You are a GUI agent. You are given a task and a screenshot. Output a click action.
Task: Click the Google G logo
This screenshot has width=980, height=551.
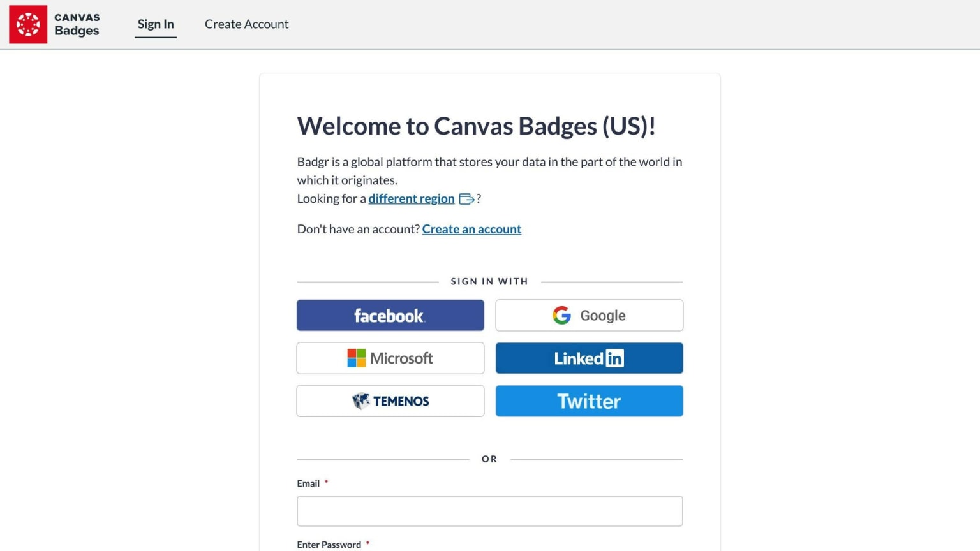561,315
